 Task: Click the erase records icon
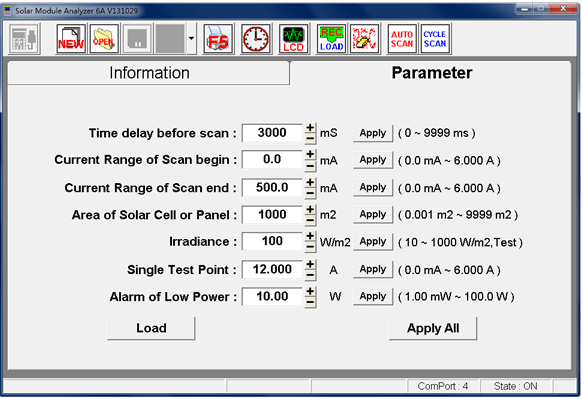[x=364, y=39]
